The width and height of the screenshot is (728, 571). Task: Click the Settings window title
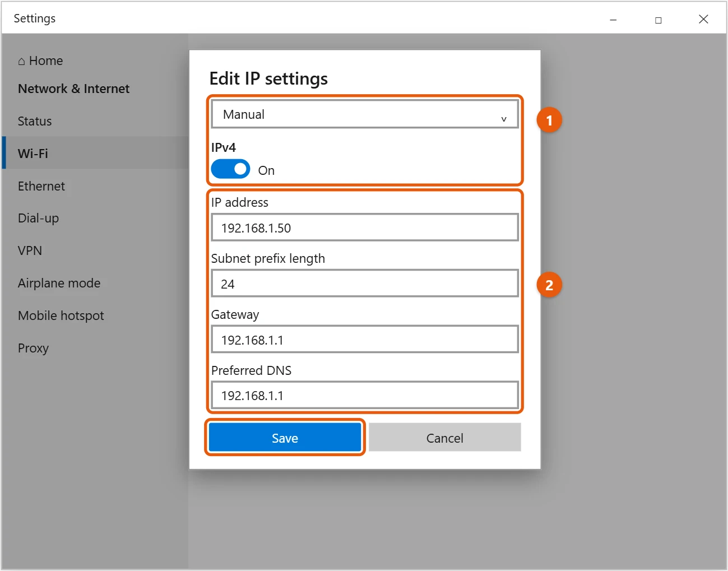(35, 18)
